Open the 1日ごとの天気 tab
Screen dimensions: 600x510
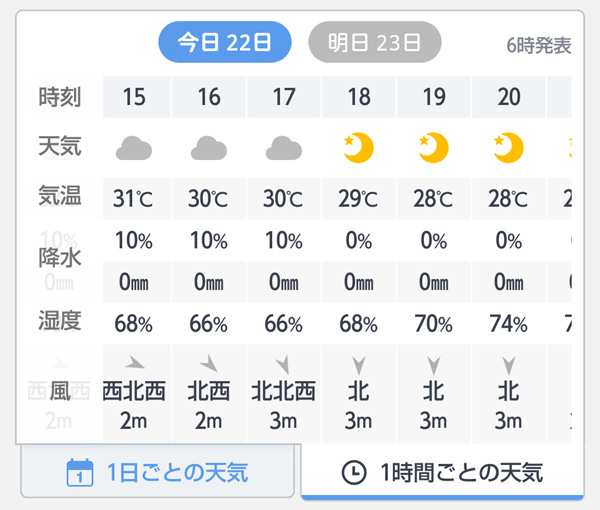coord(158,472)
